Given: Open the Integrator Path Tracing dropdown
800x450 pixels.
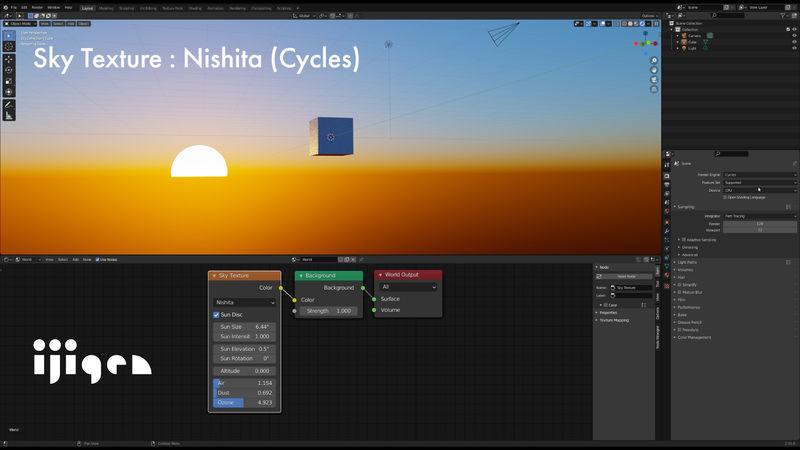Looking at the screenshot, I should pyautogui.click(x=760, y=216).
